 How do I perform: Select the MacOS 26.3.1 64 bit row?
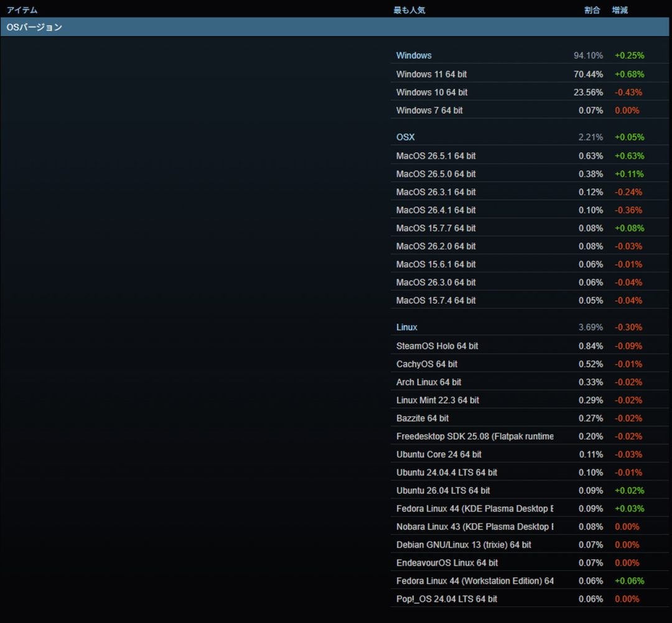(530, 192)
